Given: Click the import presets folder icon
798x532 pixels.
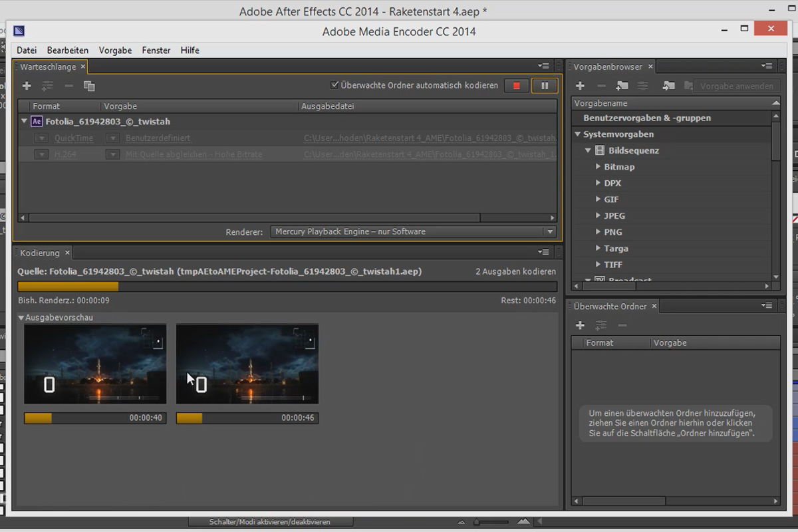Looking at the screenshot, I should tap(669, 86).
